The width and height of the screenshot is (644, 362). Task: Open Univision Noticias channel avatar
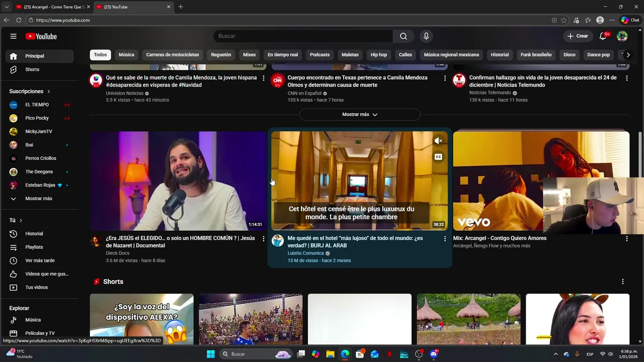click(96, 80)
